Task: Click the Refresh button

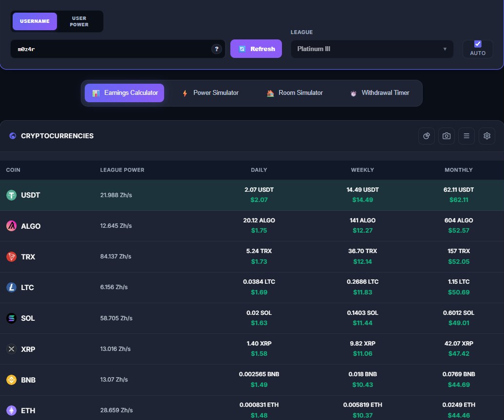Action: [256, 49]
